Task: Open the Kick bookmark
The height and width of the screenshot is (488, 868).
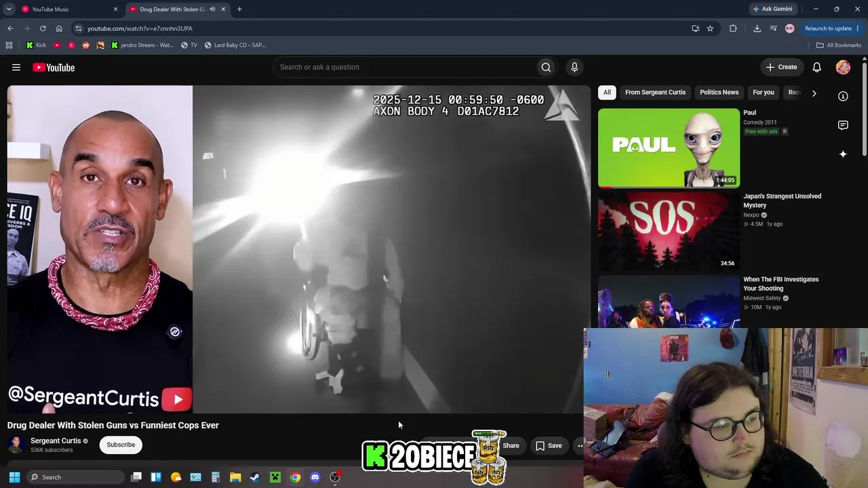Action: point(37,45)
